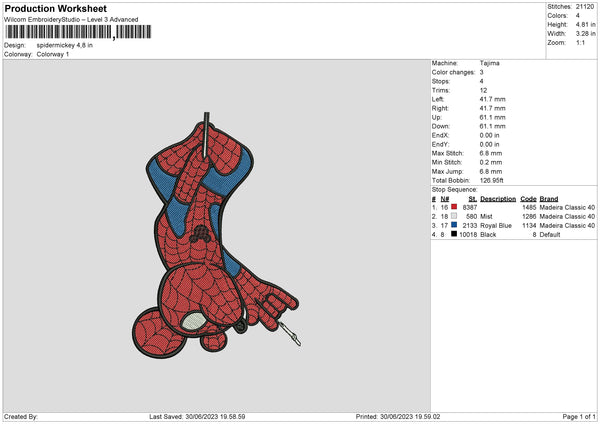The height and width of the screenshot is (424, 600).
Task: Click the Trims value 12
Action: point(483,90)
